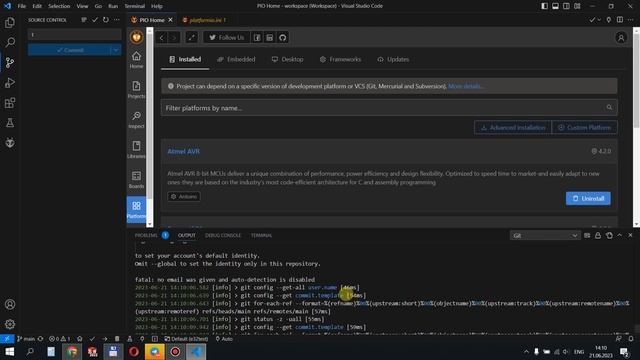Viewport: 640px width, 360px height.
Task: Open the PlatformIO alien icon view
Action: pyautogui.click(x=10, y=143)
